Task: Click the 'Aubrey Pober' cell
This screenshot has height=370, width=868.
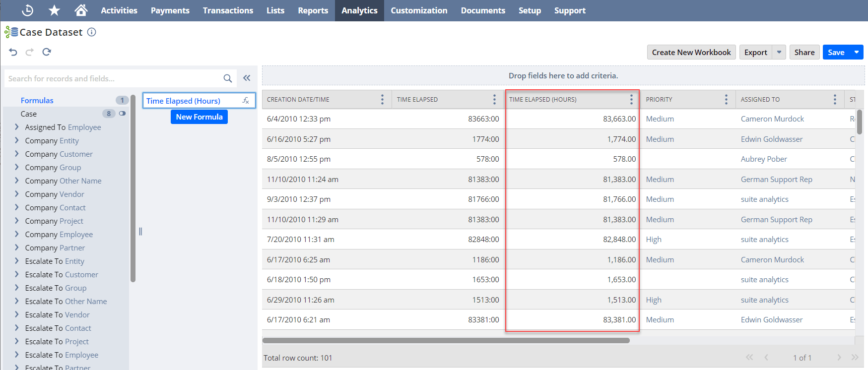Action: tap(793, 159)
